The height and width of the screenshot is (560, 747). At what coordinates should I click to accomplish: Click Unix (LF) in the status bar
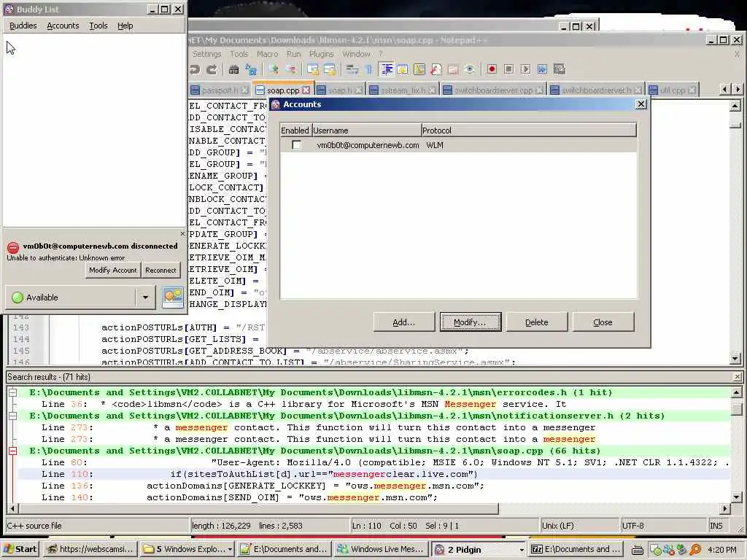click(x=558, y=526)
